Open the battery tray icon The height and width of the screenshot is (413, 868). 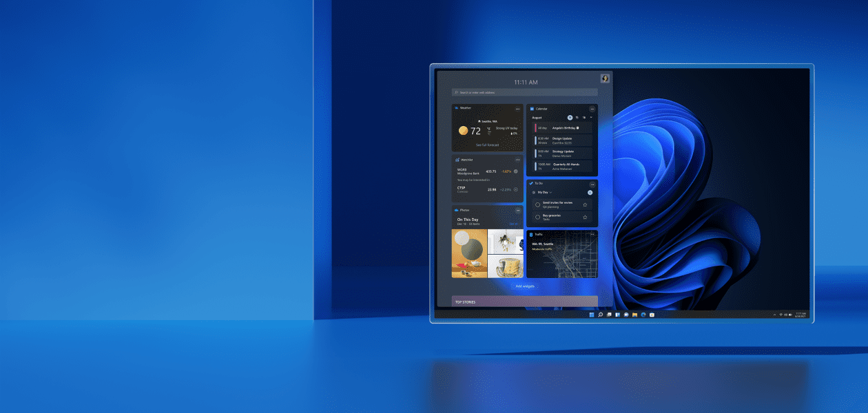pos(790,315)
